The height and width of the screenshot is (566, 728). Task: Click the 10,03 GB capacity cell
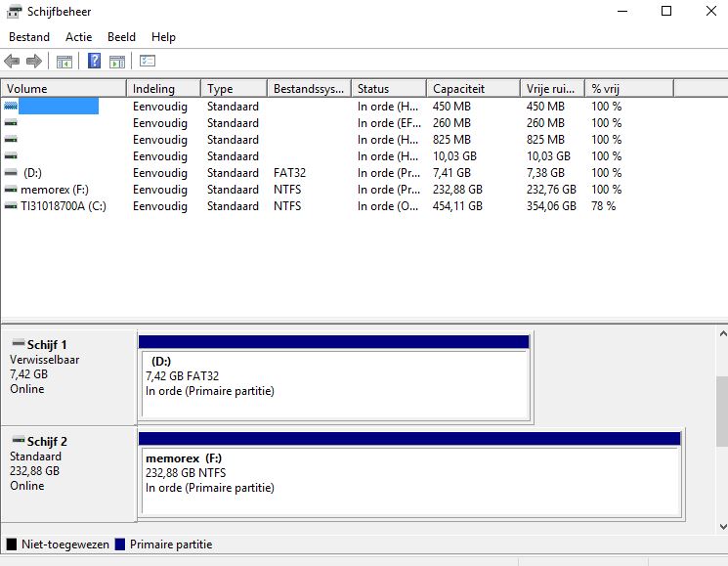(x=454, y=156)
